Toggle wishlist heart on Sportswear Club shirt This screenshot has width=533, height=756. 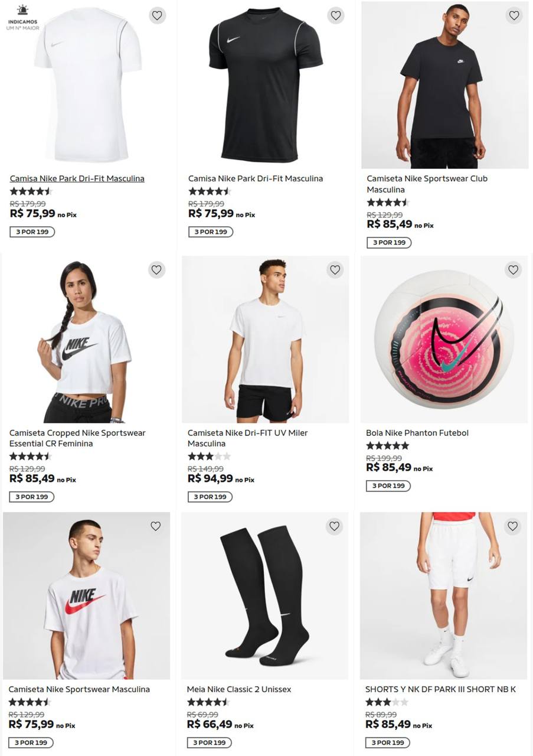(x=514, y=16)
